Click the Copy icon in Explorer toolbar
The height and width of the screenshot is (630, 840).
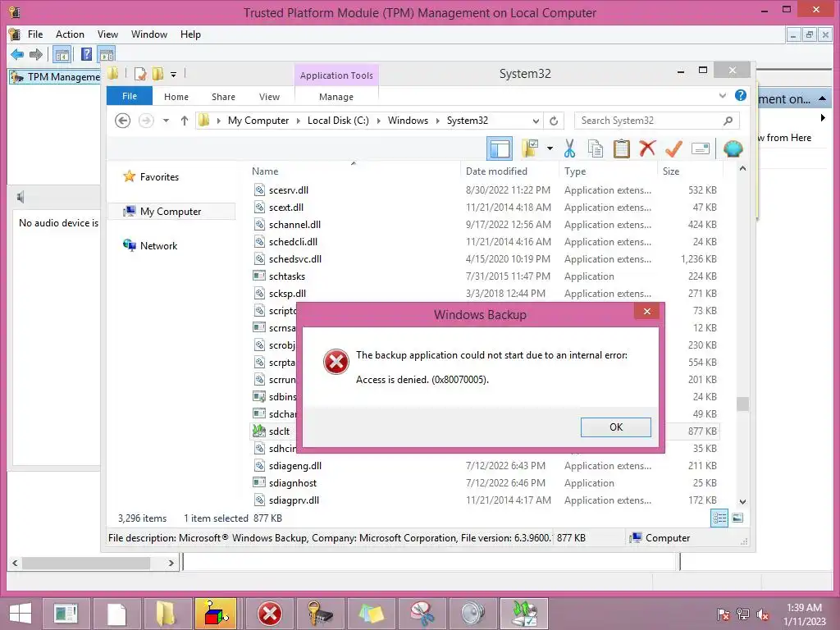596,148
